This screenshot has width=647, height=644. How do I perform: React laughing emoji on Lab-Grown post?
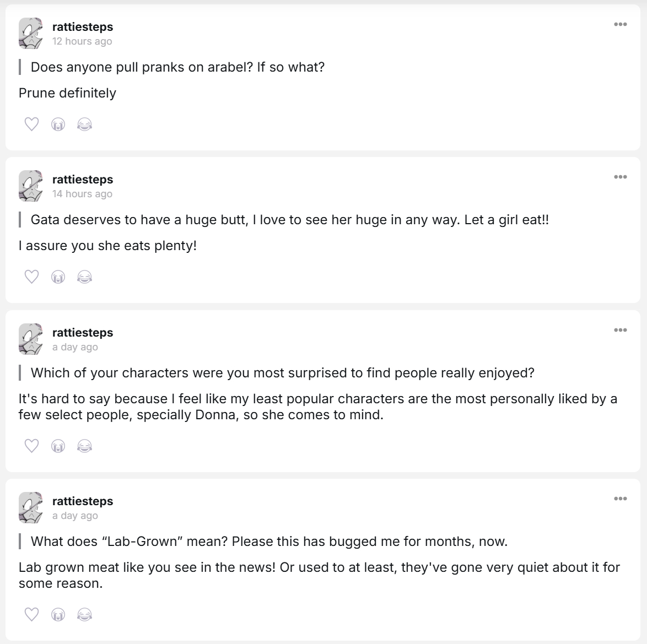(84, 614)
